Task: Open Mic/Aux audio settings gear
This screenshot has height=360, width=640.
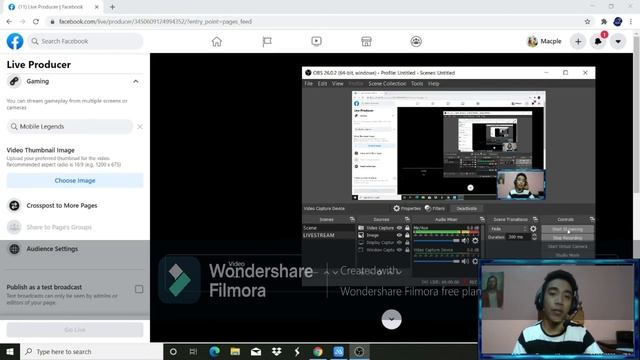Action: point(475,241)
